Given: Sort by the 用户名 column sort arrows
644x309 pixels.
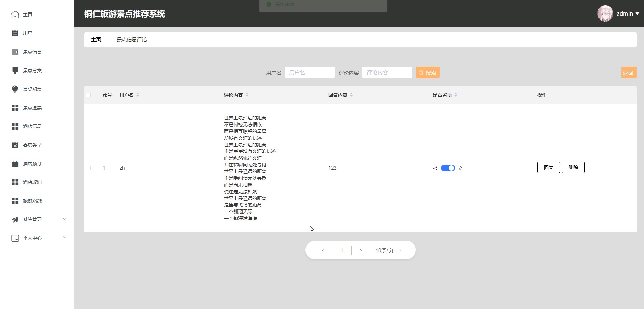Looking at the screenshot, I should pos(138,95).
